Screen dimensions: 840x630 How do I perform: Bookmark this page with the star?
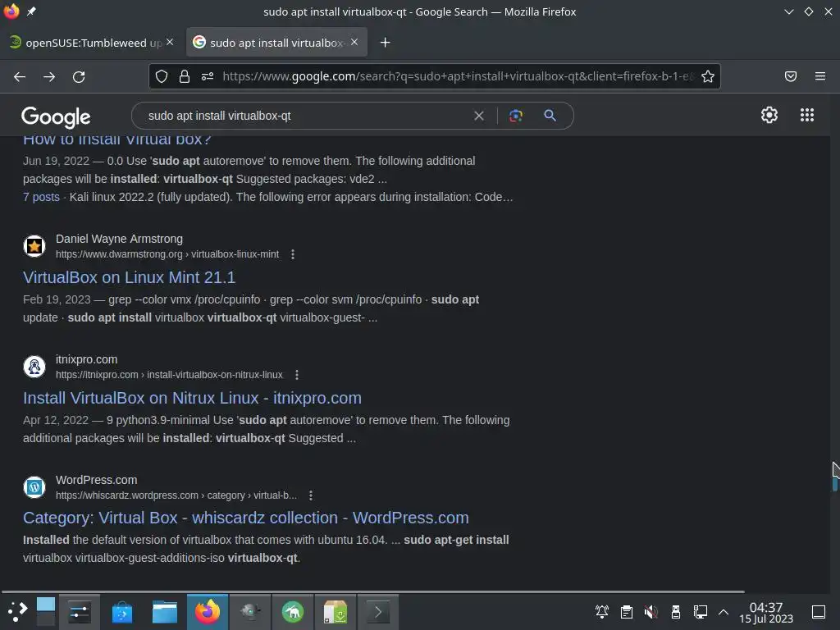[x=708, y=76]
